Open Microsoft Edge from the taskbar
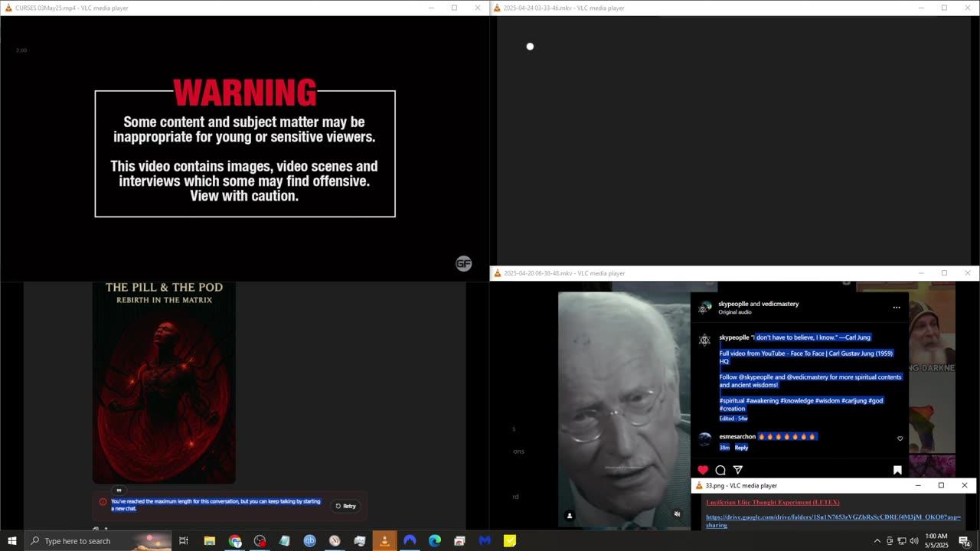Viewport: 980px width, 551px height. (x=435, y=540)
